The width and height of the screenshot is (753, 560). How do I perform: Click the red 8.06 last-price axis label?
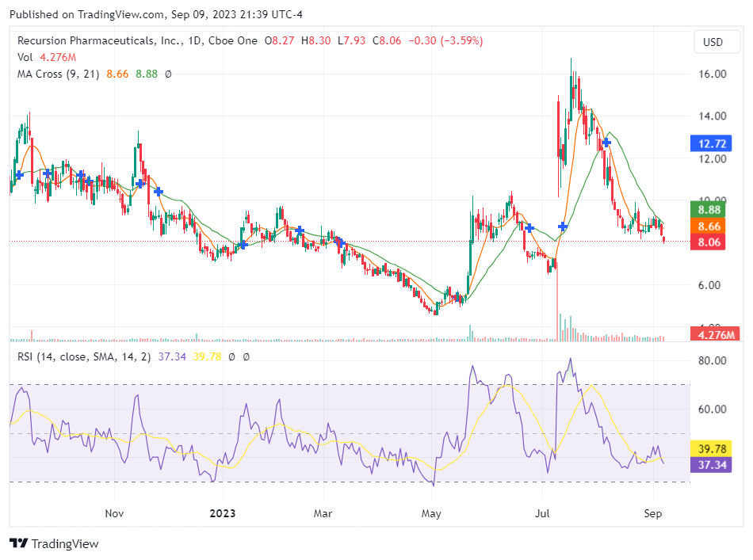coord(709,242)
